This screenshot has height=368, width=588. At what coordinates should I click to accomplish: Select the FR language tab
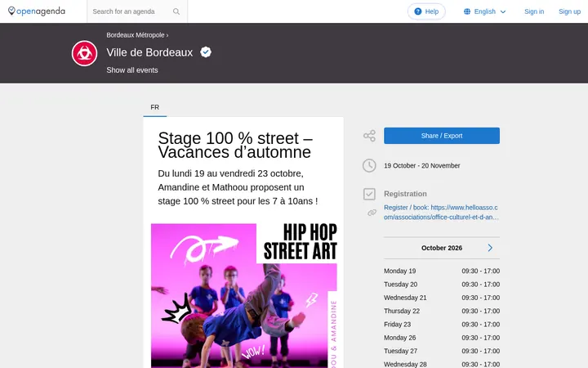tap(155, 107)
